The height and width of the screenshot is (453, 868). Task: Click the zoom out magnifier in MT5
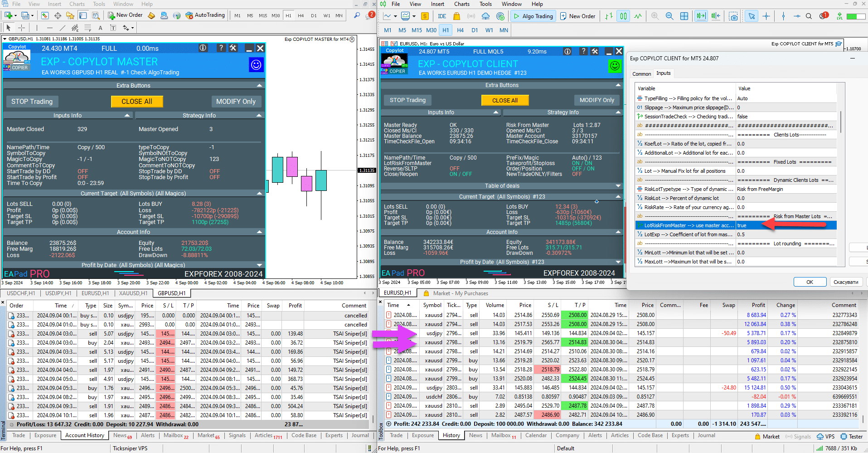(669, 16)
